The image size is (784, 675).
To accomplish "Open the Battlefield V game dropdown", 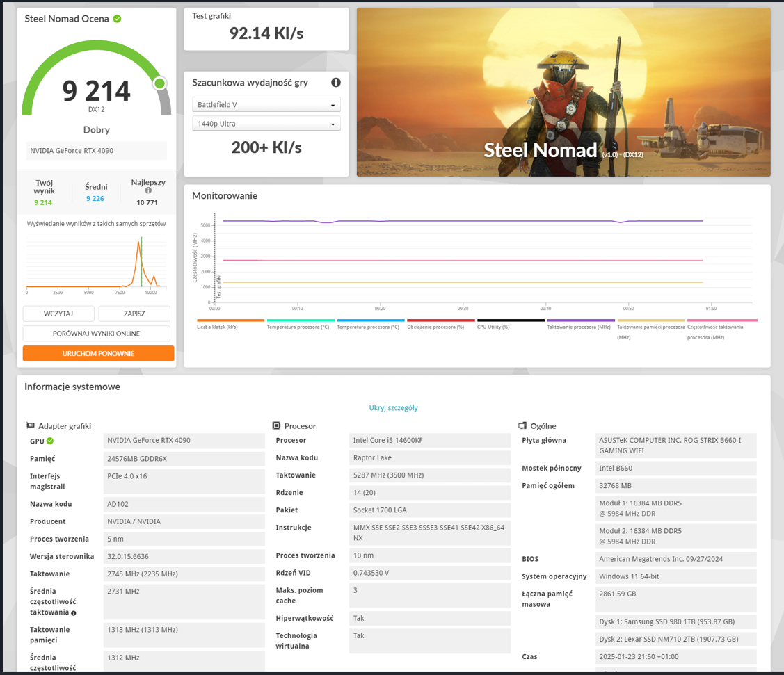I will (266, 105).
